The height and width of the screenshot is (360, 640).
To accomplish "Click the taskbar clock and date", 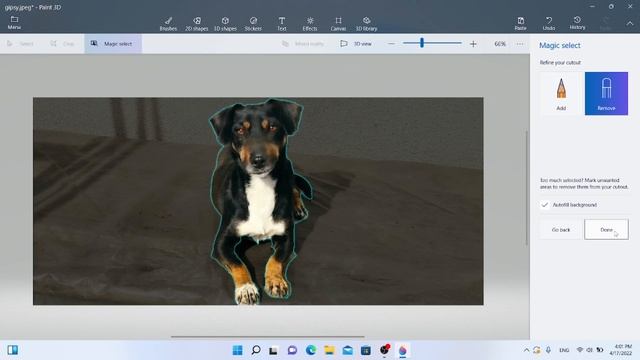I will point(620,350).
